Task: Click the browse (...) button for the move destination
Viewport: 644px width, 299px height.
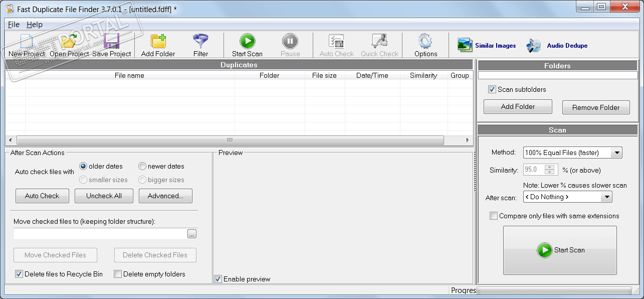Action: (x=192, y=234)
